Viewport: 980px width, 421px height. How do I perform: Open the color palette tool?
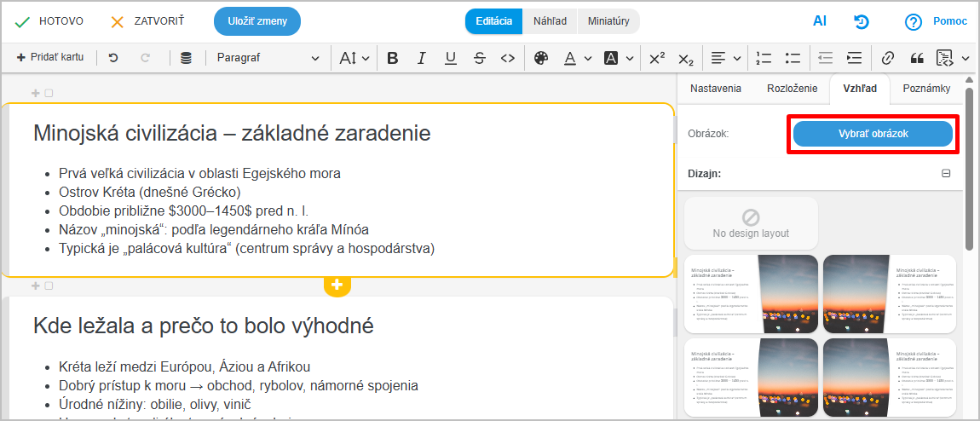click(540, 58)
